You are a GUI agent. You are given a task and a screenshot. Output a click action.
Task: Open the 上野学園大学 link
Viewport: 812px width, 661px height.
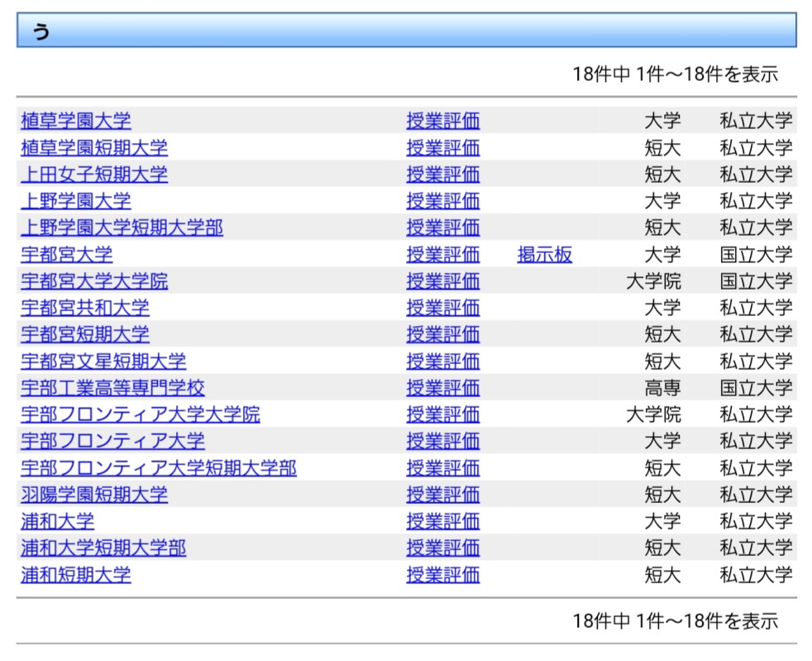75,201
